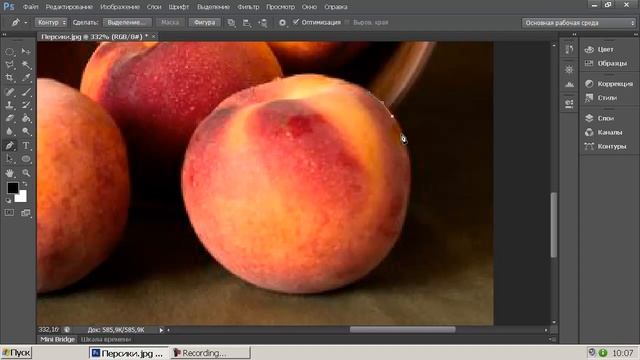Click the Фигура button

(x=204, y=22)
